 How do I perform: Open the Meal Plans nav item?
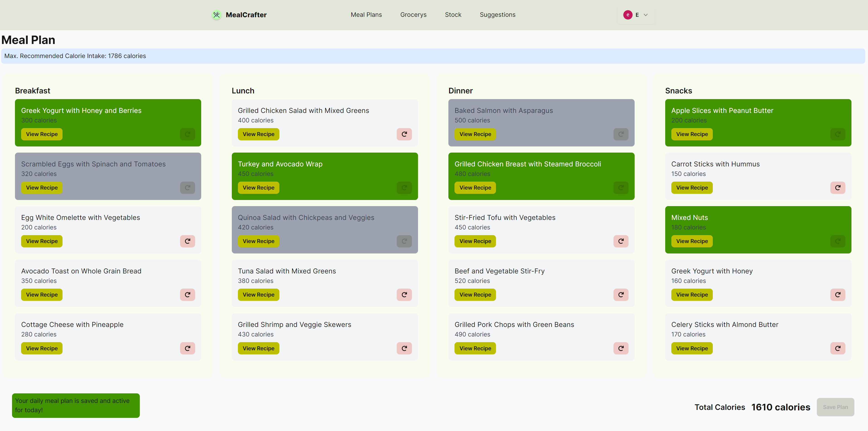(x=366, y=15)
